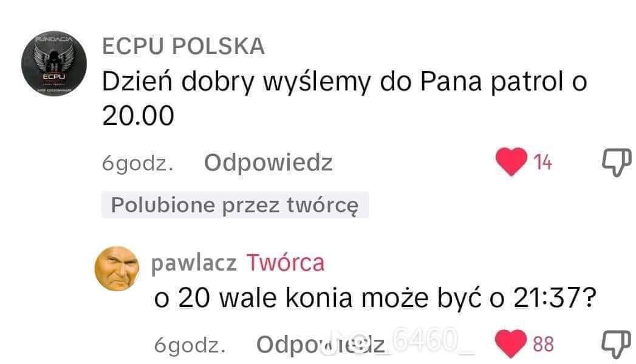The image size is (636, 364).
Task: Dislike pawlacz's reply with the thumbs-down
Action: point(616,344)
